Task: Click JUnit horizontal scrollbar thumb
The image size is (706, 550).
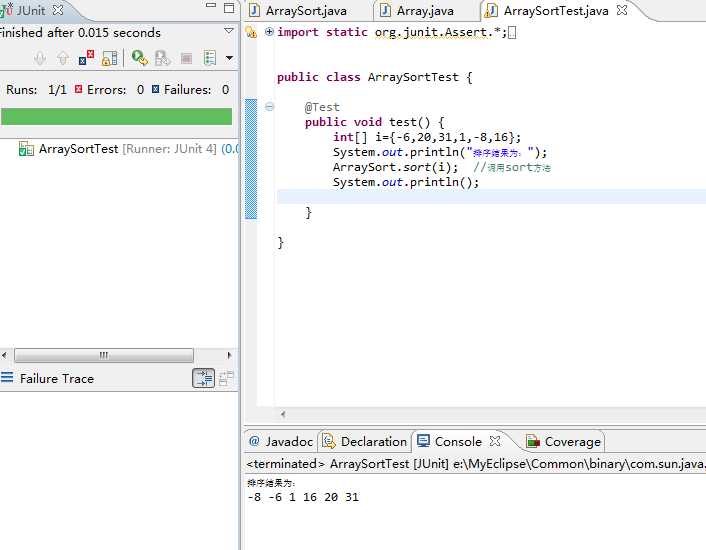Action: pyautogui.click(x=104, y=355)
